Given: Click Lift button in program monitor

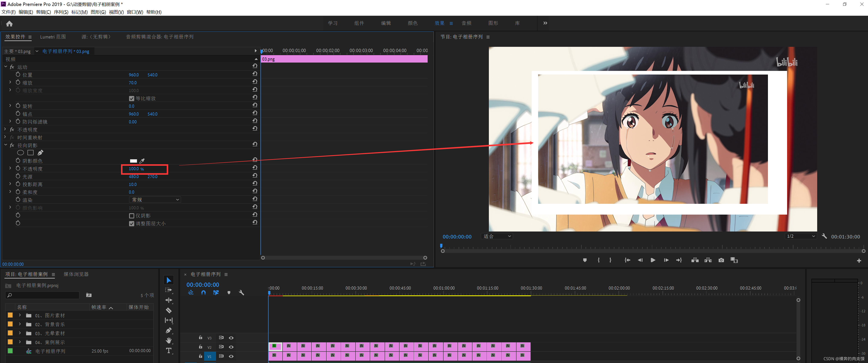Looking at the screenshot, I should [x=695, y=260].
